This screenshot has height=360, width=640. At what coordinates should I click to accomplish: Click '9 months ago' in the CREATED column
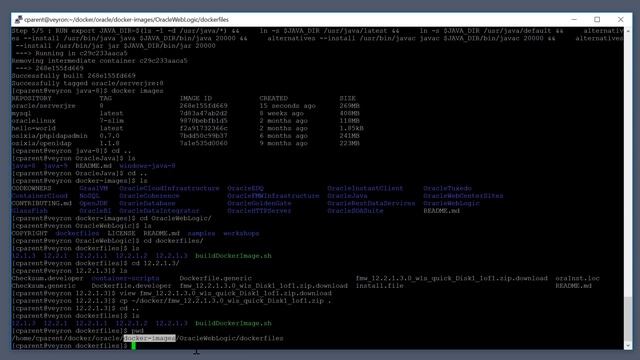(284, 143)
